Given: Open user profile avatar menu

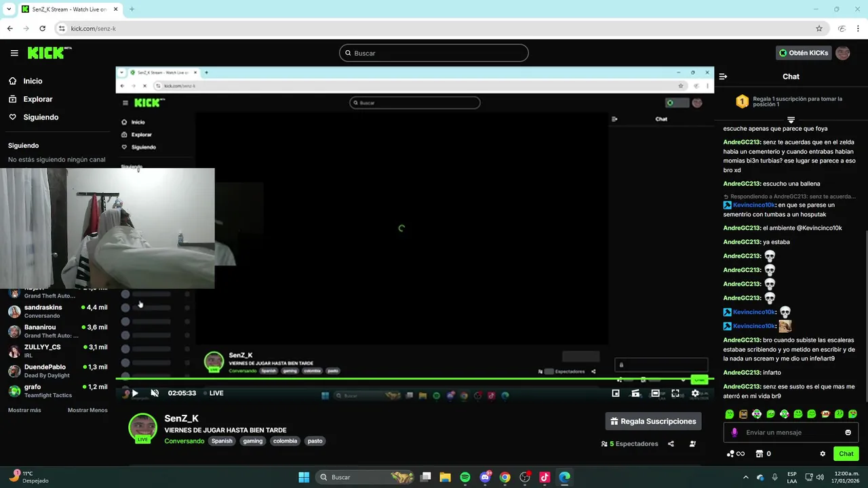Looking at the screenshot, I should (x=843, y=53).
